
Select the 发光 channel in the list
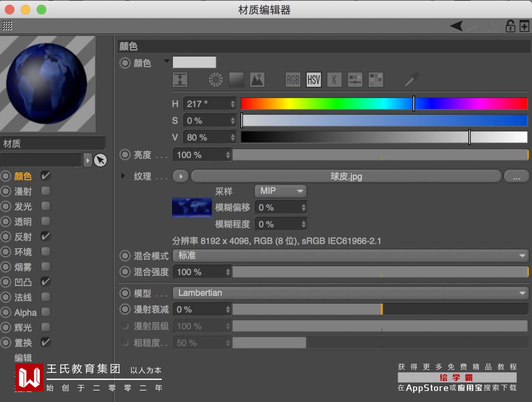tap(23, 207)
